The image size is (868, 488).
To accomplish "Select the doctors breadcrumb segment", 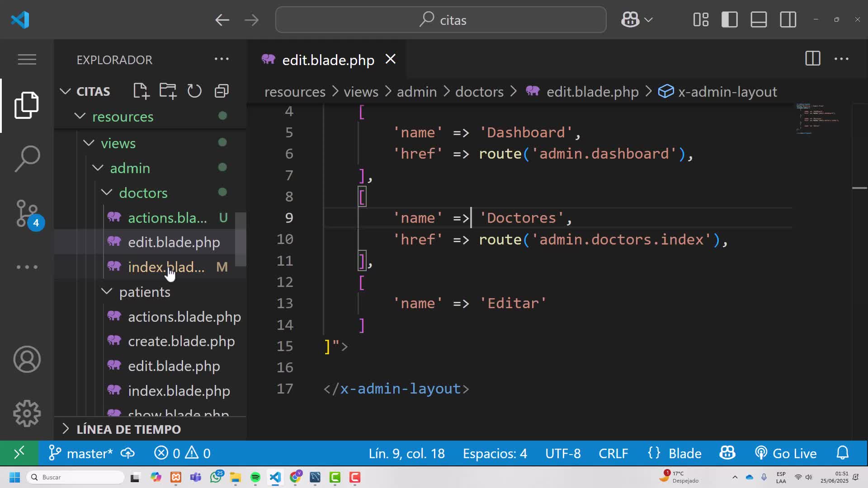I will (x=479, y=92).
